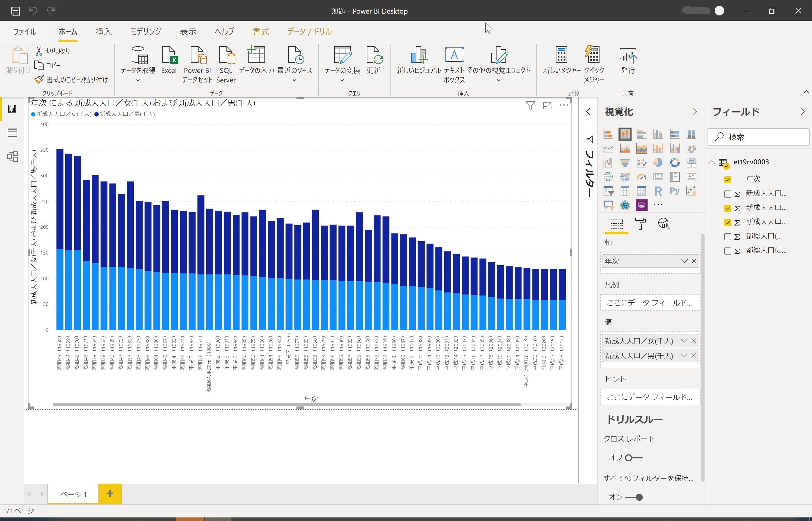812x521 pixels.
Task: Expand the フィルター pane
Action: coord(588,112)
